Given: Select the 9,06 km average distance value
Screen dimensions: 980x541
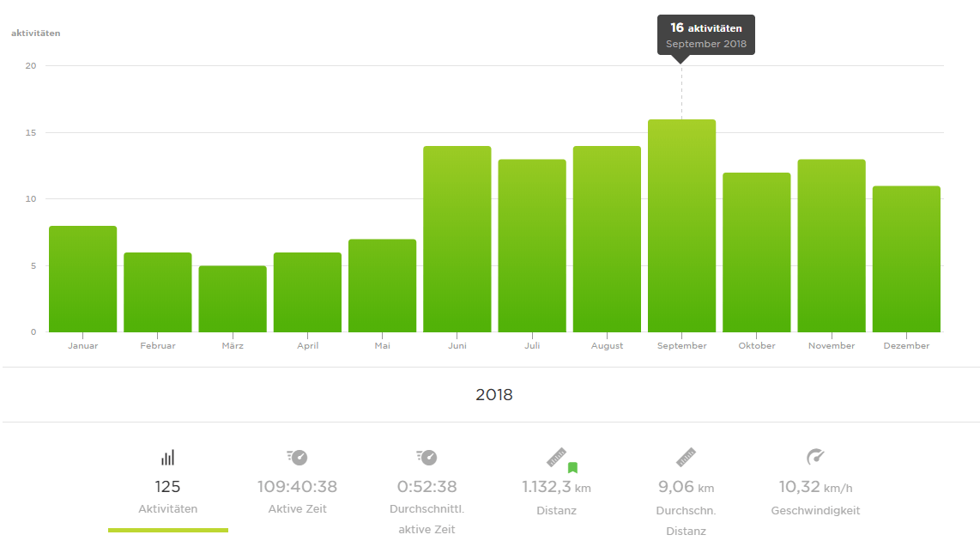Looking at the screenshot, I should coord(686,488).
